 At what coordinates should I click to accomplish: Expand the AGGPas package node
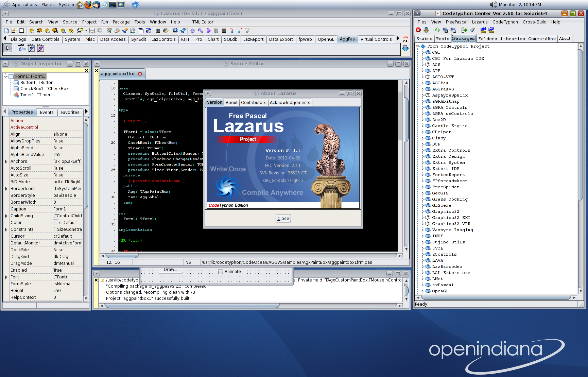(422, 83)
